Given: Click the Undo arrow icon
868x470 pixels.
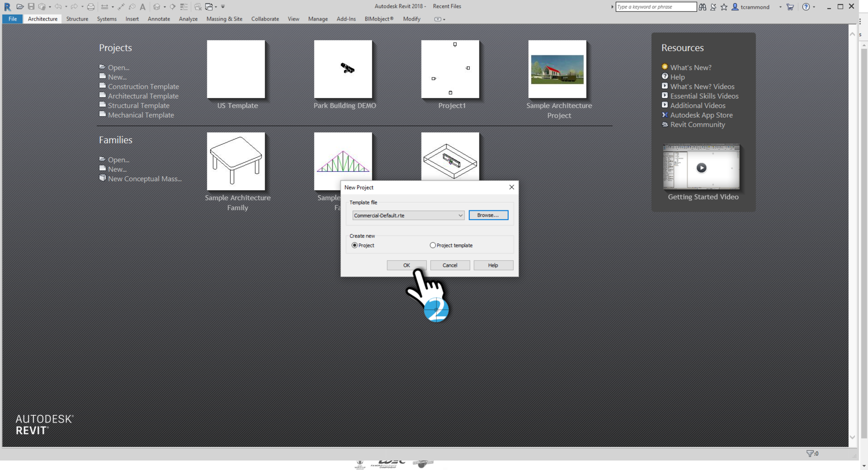Looking at the screenshot, I should 58,7.
